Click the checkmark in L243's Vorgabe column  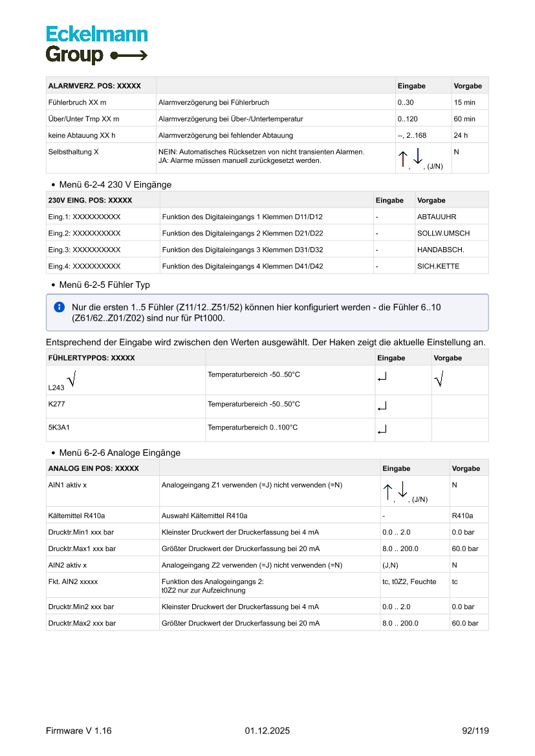[x=439, y=380]
